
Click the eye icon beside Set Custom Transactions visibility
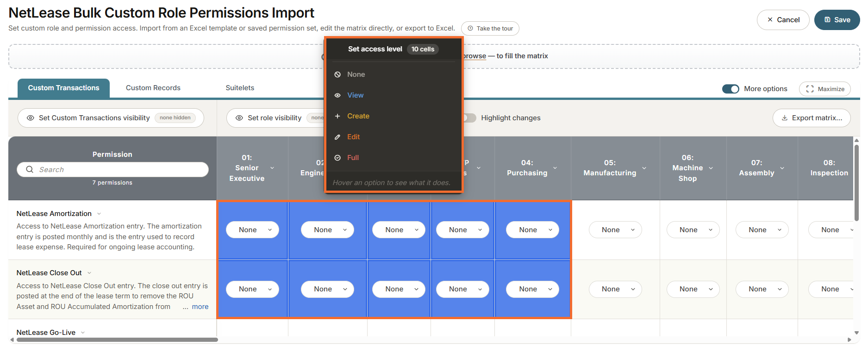(31, 118)
